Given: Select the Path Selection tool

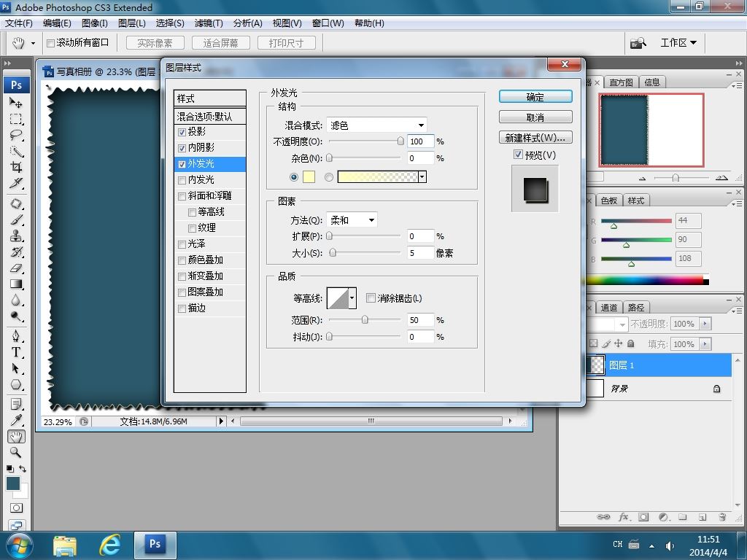Looking at the screenshot, I should pyautogui.click(x=16, y=368).
